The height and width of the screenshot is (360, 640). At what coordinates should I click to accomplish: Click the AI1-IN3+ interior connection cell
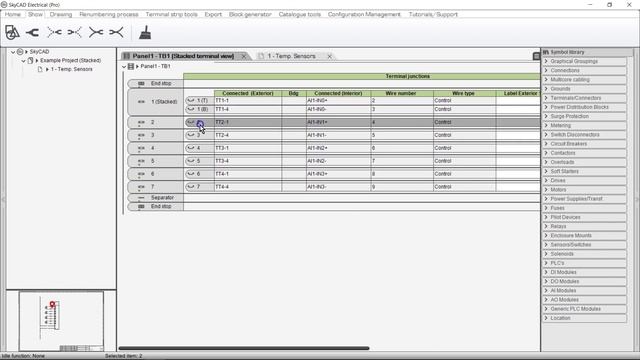[x=338, y=174]
